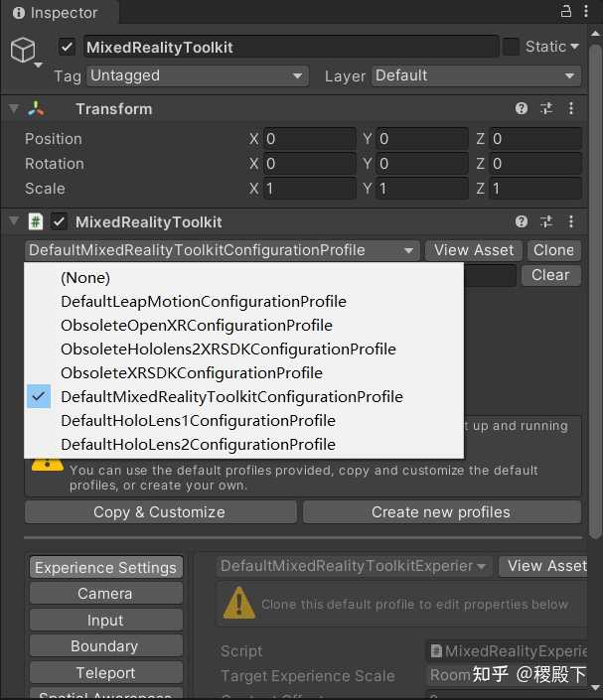
Task: Open MixedRealityToolkit script presets icon
Action: pos(546,221)
